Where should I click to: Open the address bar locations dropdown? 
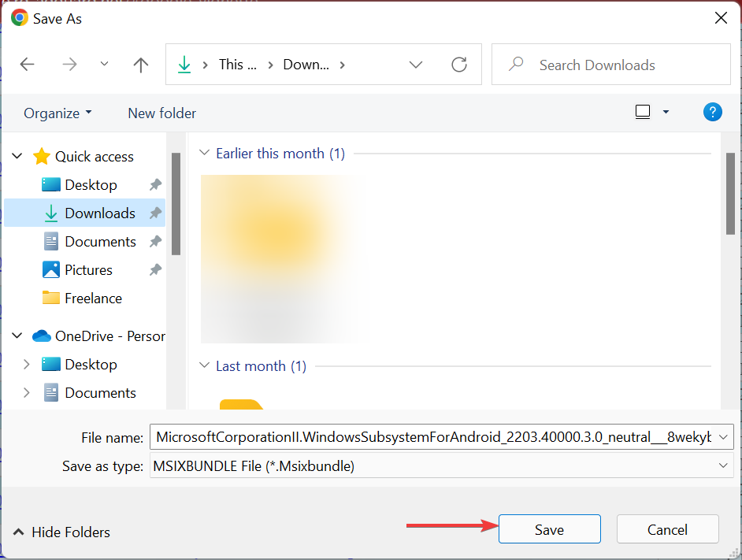pyautogui.click(x=416, y=65)
